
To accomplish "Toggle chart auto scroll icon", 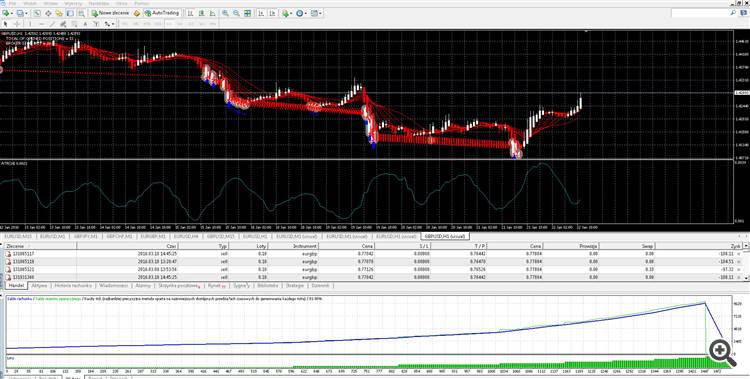I will (x=261, y=13).
